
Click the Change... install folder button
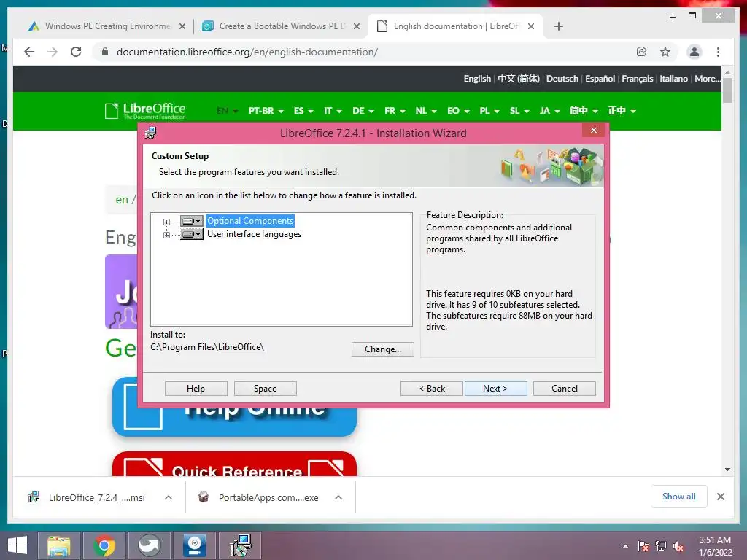tap(382, 349)
